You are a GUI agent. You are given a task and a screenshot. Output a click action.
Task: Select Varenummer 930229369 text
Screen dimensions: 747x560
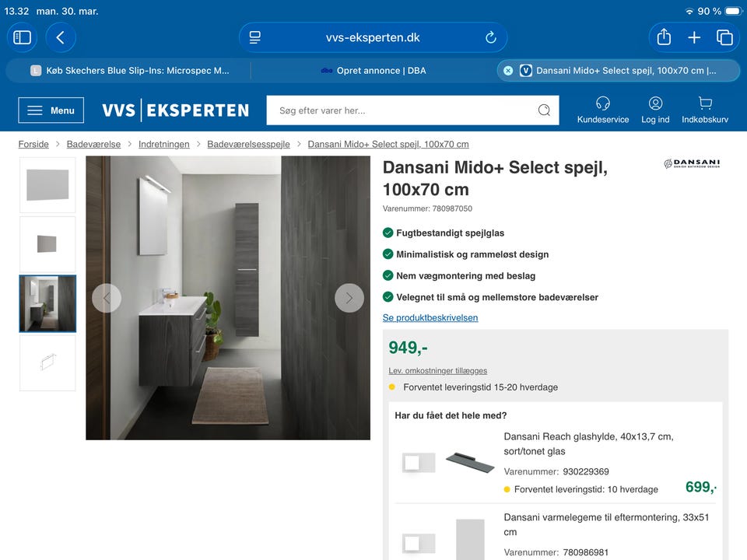pyautogui.click(x=556, y=471)
